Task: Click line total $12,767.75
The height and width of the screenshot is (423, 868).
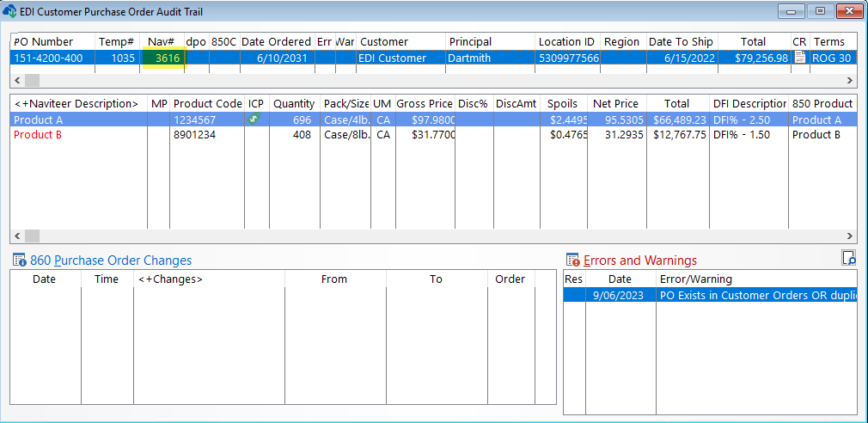Action: point(680,134)
